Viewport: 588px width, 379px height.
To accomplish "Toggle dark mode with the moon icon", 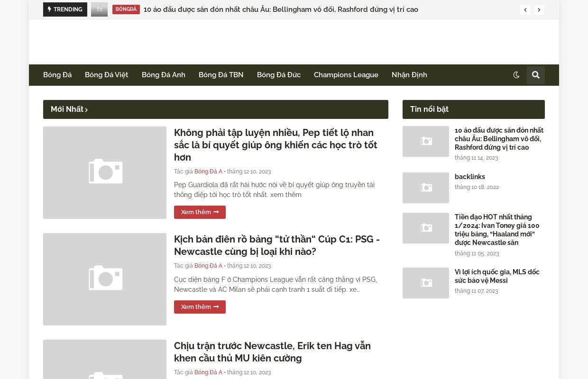I will 516,75.
